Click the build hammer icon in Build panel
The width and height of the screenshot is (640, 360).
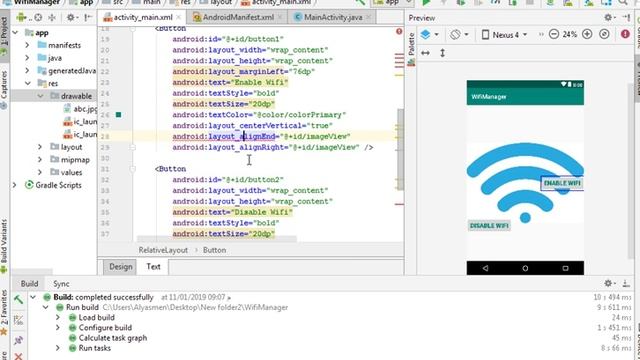point(18,300)
